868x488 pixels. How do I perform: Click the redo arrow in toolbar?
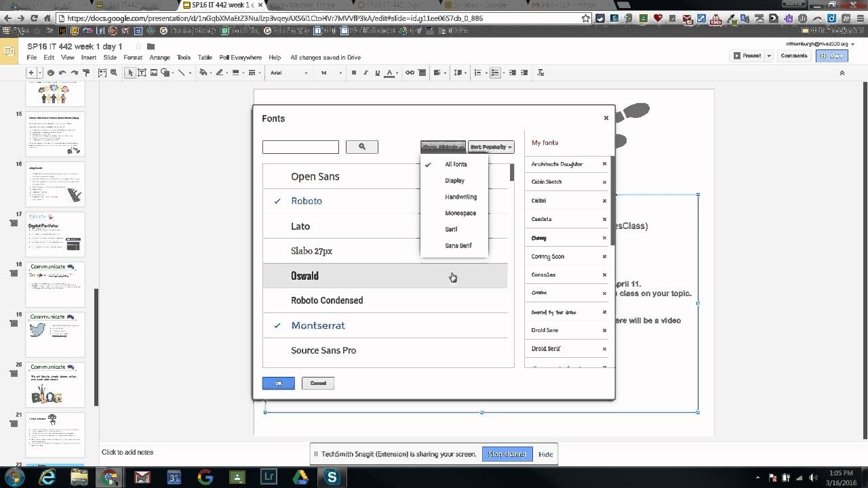[75, 73]
